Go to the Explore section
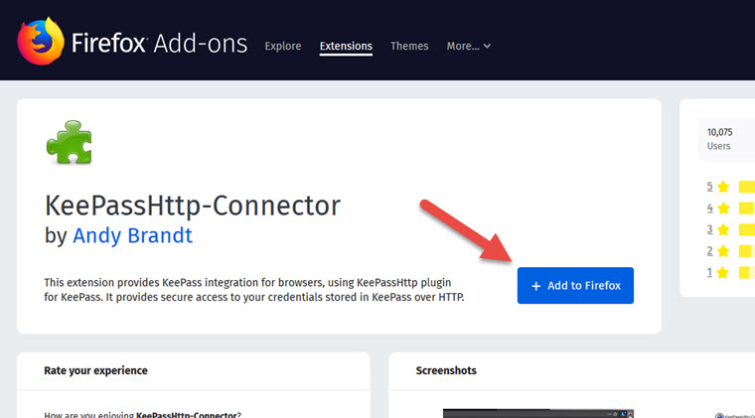 (x=283, y=46)
